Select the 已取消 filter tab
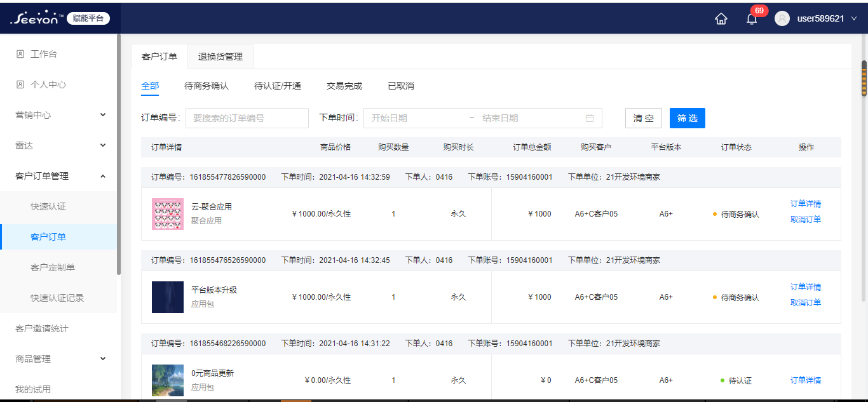The image size is (868, 402). 401,86
